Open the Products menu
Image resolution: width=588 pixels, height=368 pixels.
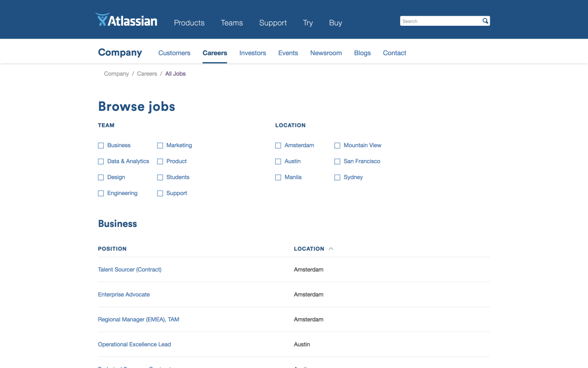(x=189, y=23)
